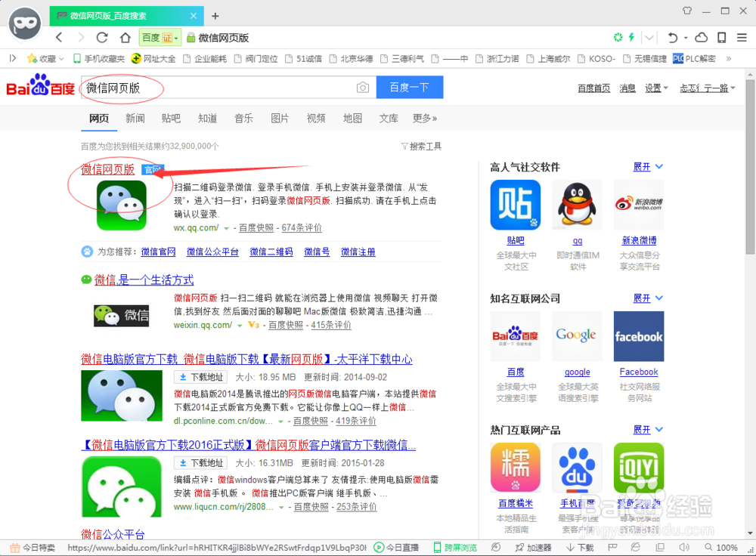Click 跨屏浏览 in the status bar
Screen dimensions: 756x556
(x=455, y=548)
